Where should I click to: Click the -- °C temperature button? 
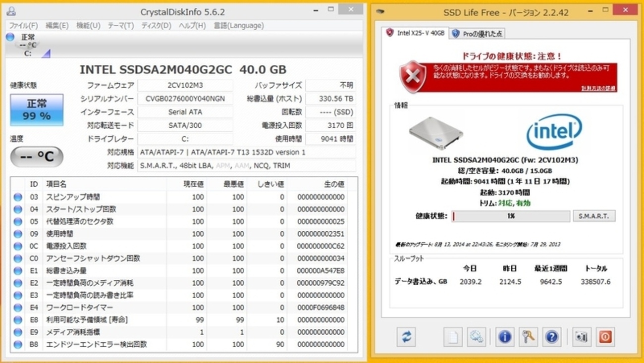pos(37,157)
